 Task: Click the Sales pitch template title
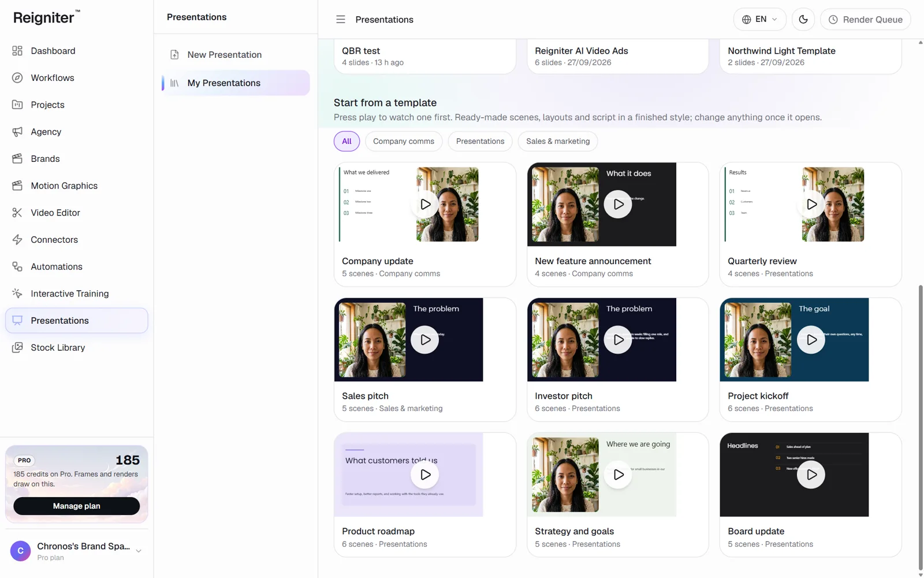[365, 397]
